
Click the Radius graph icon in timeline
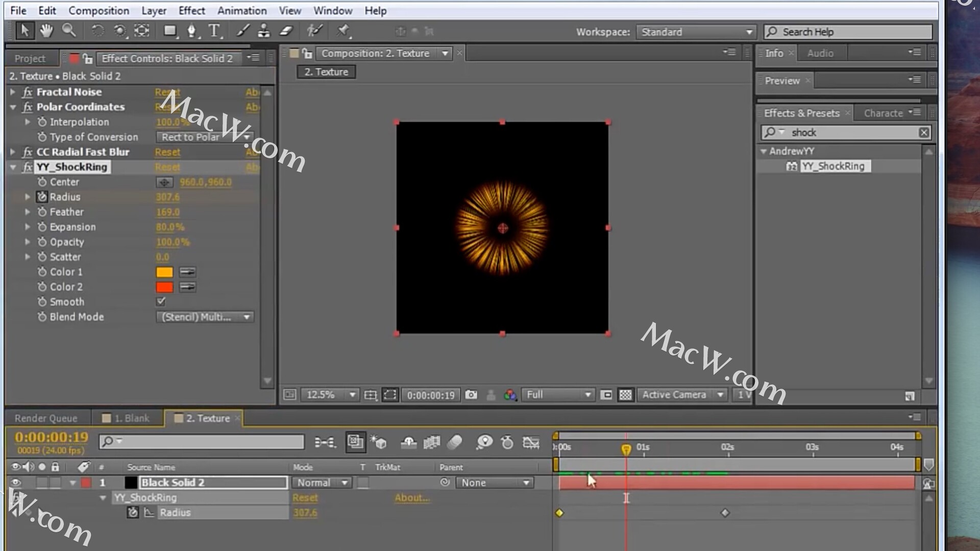click(149, 513)
